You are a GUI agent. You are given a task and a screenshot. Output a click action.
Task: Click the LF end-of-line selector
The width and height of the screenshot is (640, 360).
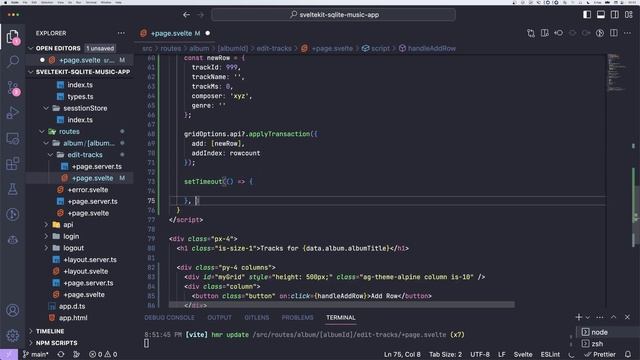click(502, 354)
